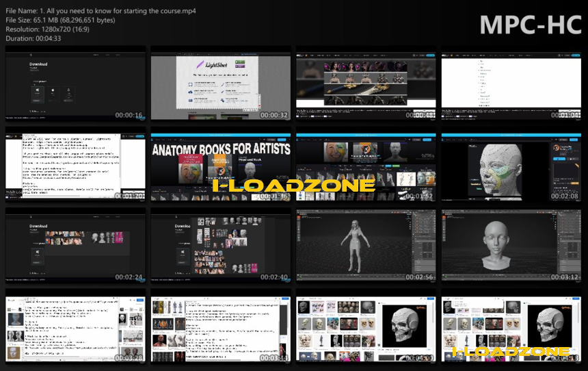Click the Duration 00:04:33 line
Viewport: 588px width, 371px height.
coord(34,38)
